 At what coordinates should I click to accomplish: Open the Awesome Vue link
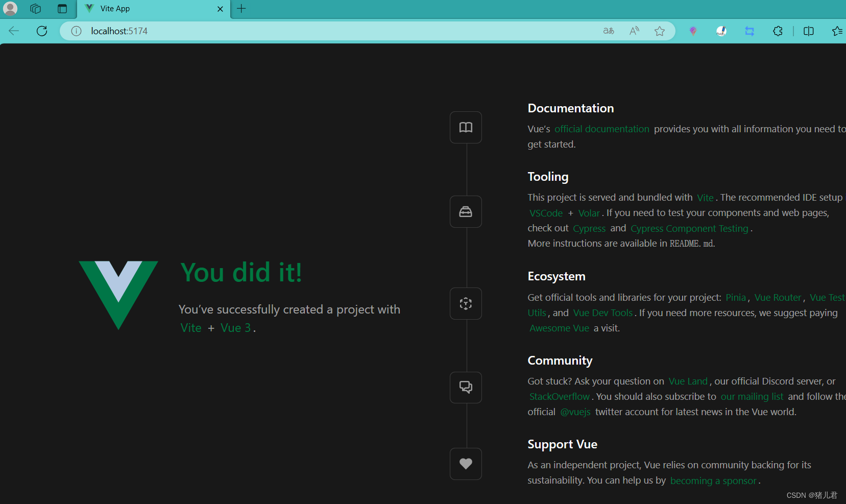click(x=559, y=328)
